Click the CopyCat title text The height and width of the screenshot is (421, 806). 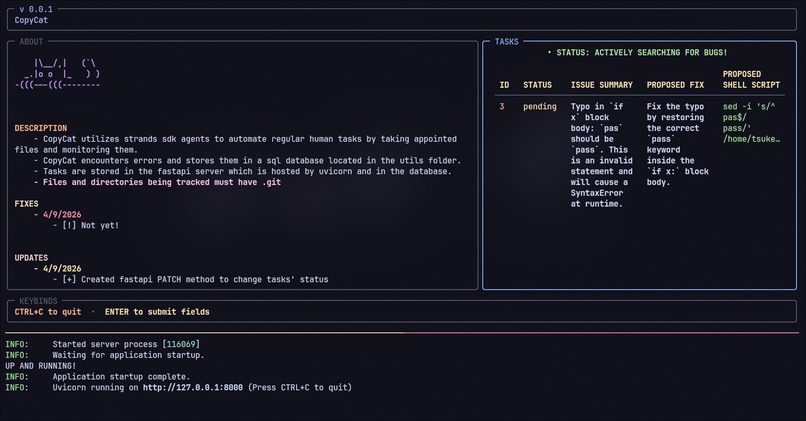[x=31, y=20]
